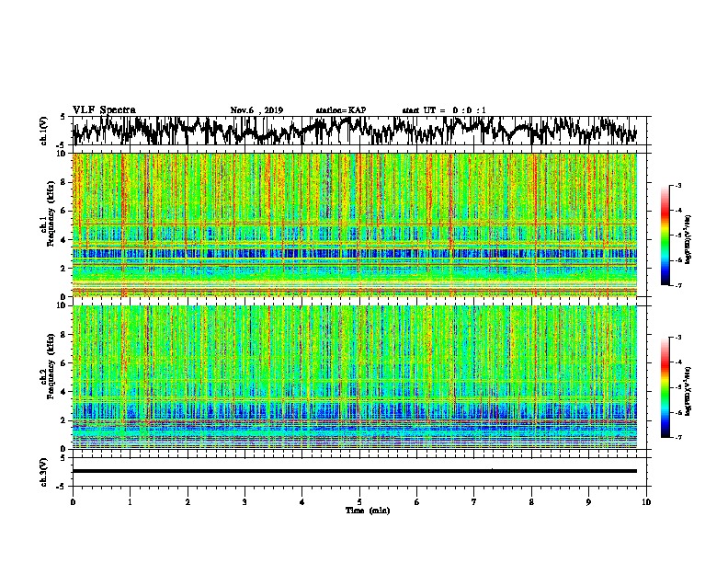Click the '-3' tick on ch.1 color bar

point(677,185)
